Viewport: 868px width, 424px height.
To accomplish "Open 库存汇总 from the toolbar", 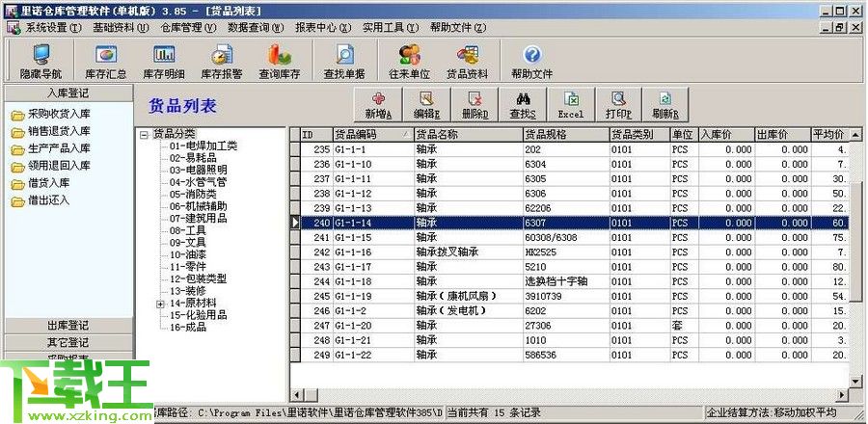I will tap(106, 62).
